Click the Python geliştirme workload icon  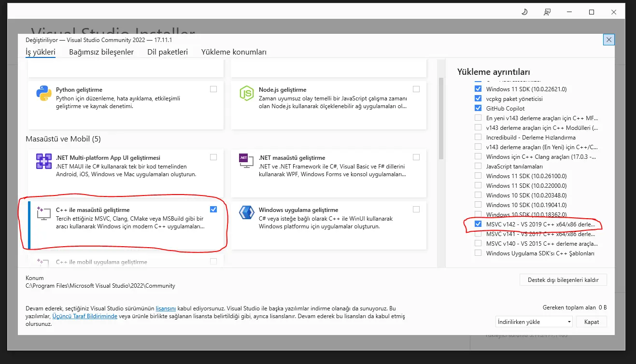(44, 93)
